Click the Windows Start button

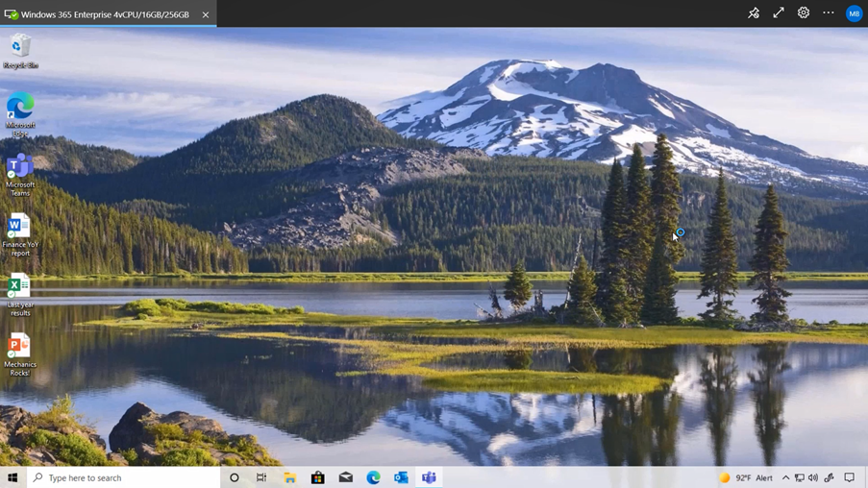(x=12, y=477)
